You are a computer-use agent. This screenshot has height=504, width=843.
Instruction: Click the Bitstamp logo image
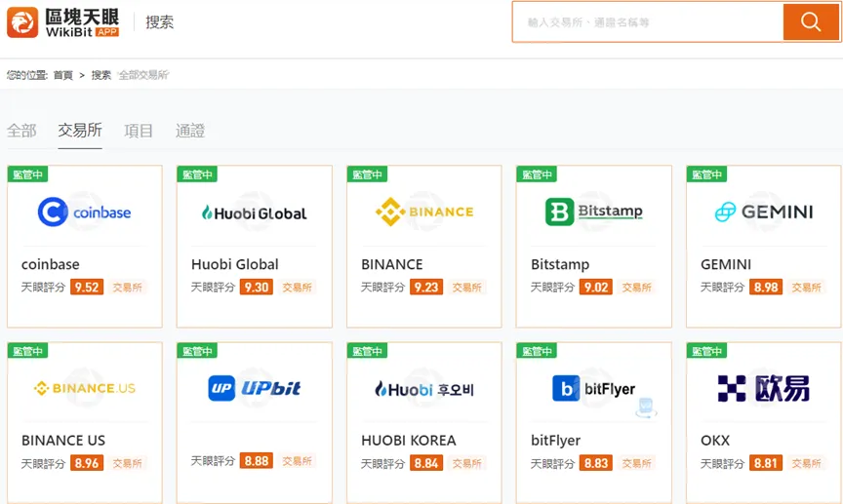(593, 212)
